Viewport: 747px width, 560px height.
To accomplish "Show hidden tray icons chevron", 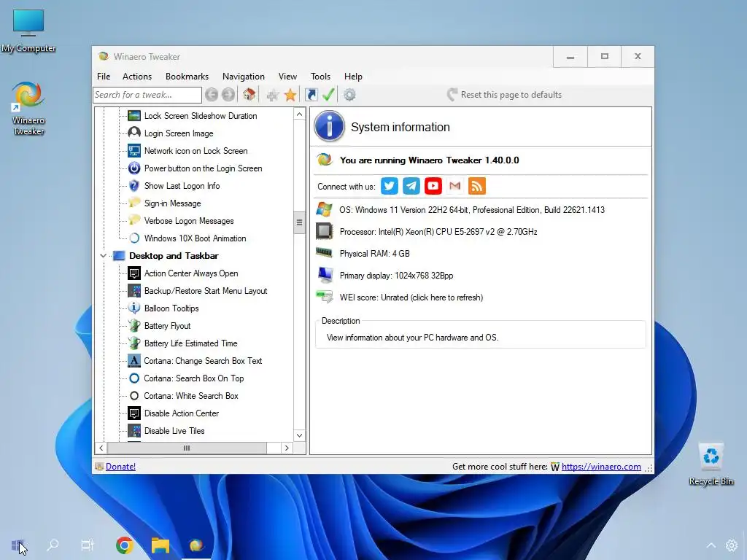I will pyautogui.click(x=711, y=545).
